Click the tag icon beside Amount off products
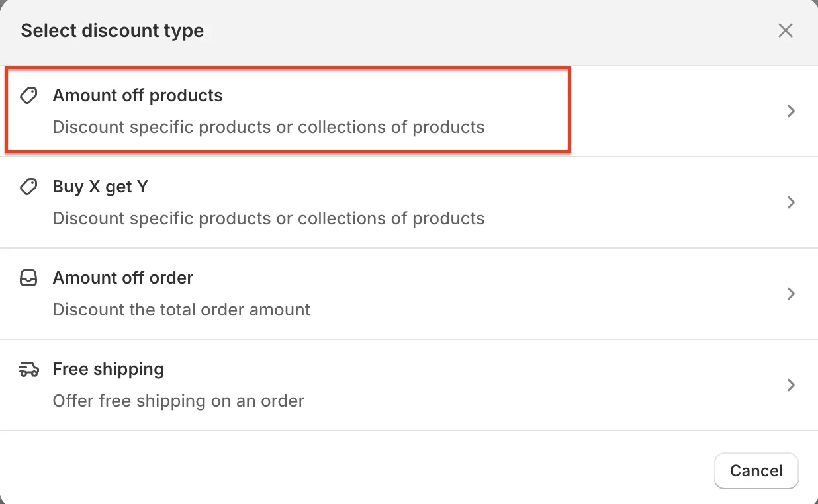 (x=28, y=96)
